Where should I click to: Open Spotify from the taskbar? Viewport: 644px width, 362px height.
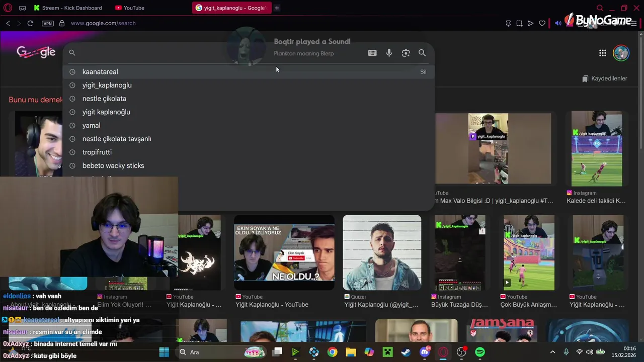click(x=480, y=352)
